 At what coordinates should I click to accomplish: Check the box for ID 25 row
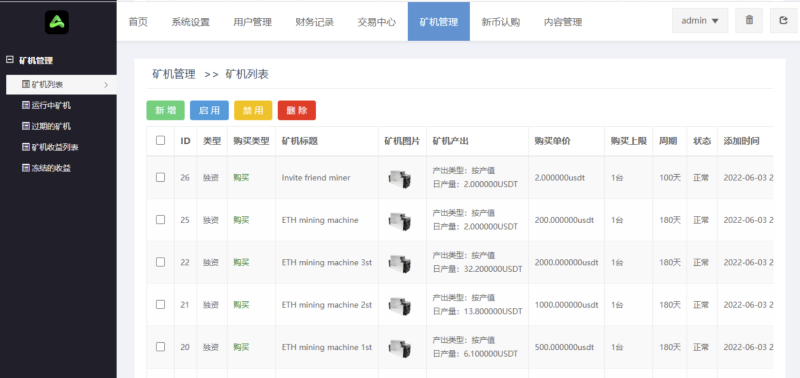pos(160,220)
